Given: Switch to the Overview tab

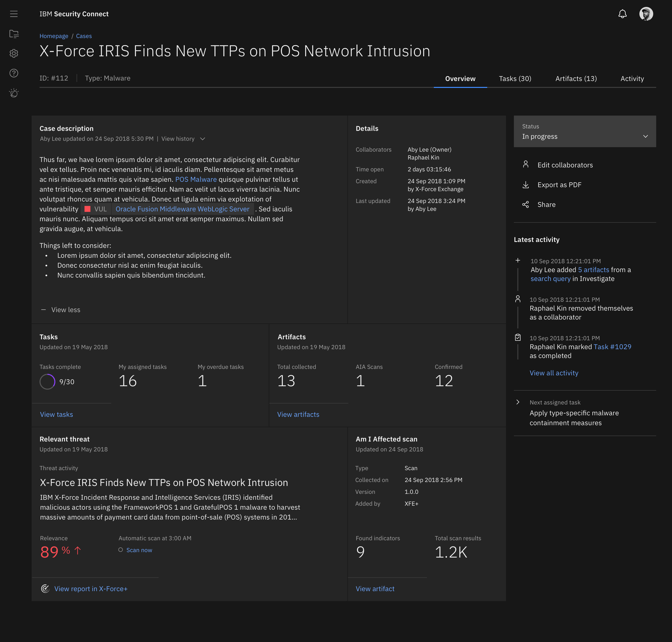Looking at the screenshot, I should (460, 79).
